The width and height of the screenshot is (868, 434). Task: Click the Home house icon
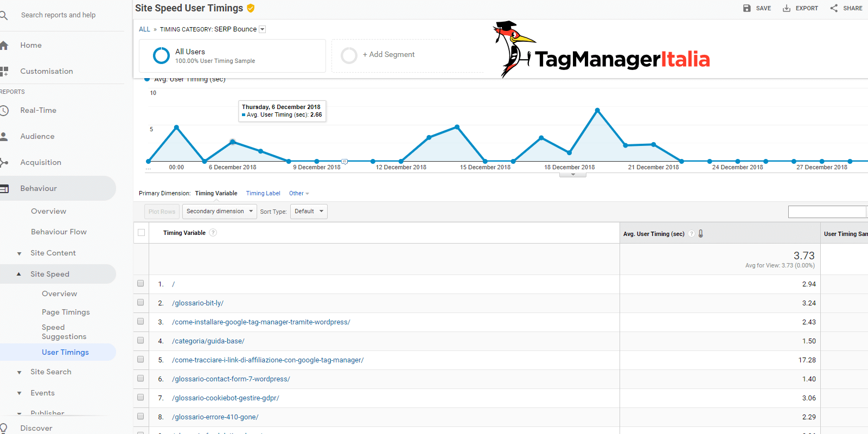pos(4,46)
